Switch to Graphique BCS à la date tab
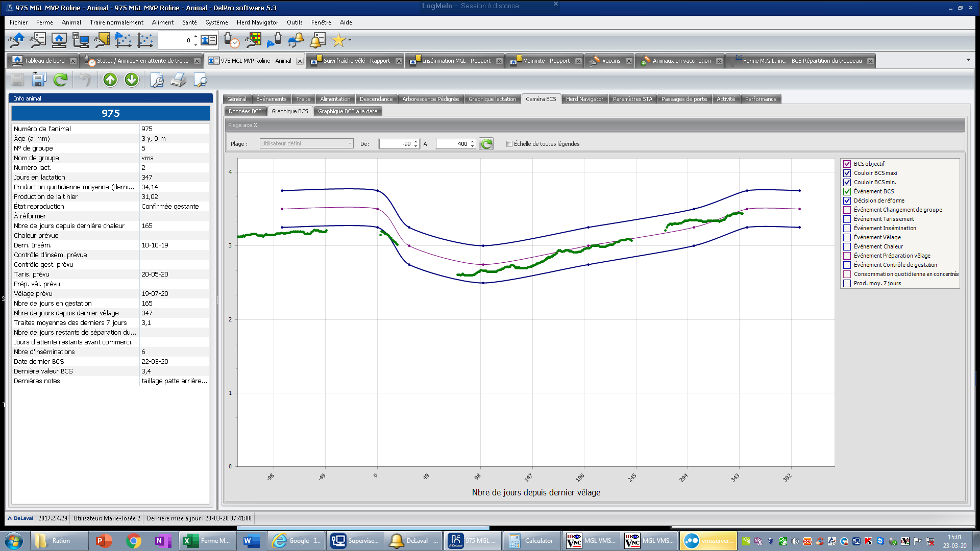Image resolution: width=980 pixels, height=551 pixels. click(x=348, y=111)
